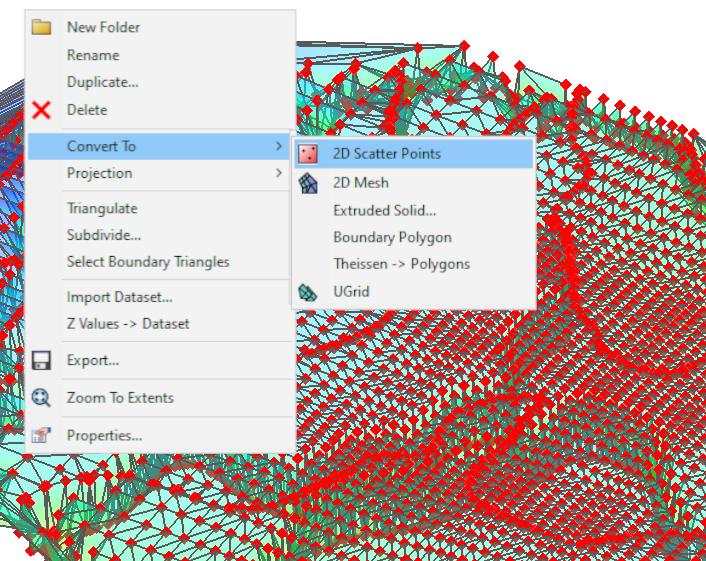Expand the Projection submenu arrow
The image size is (706, 561).
278,173
